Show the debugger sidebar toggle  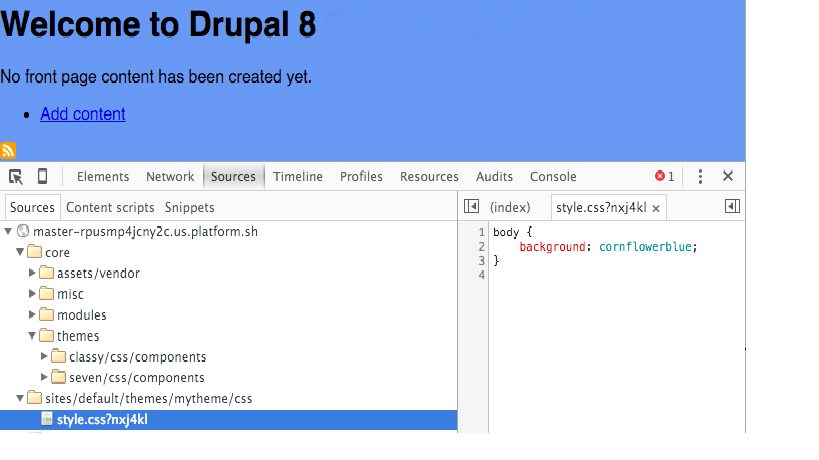coord(732,206)
